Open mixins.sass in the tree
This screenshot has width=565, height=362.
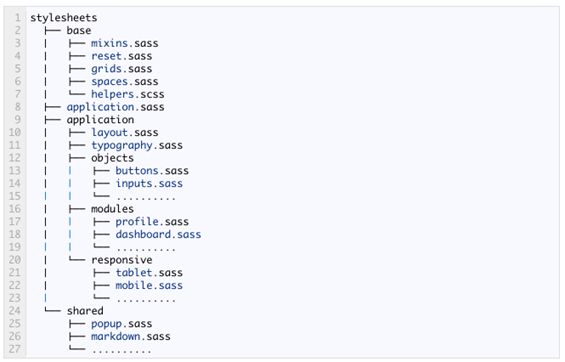[x=125, y=43]
